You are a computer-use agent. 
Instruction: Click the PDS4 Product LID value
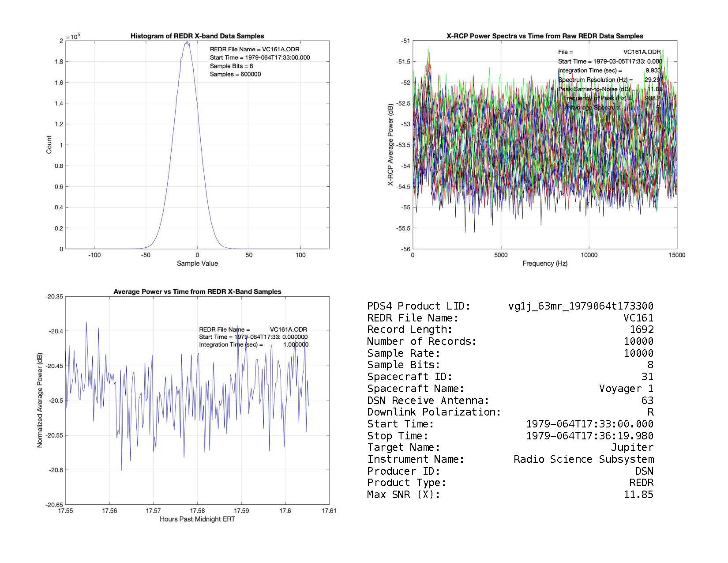(x=581, y=306)
